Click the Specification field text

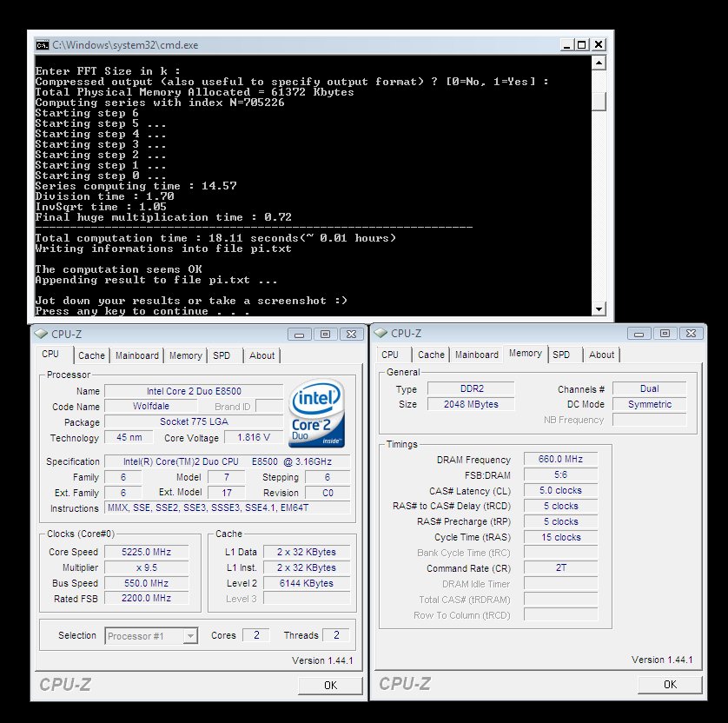pos(227,461)
